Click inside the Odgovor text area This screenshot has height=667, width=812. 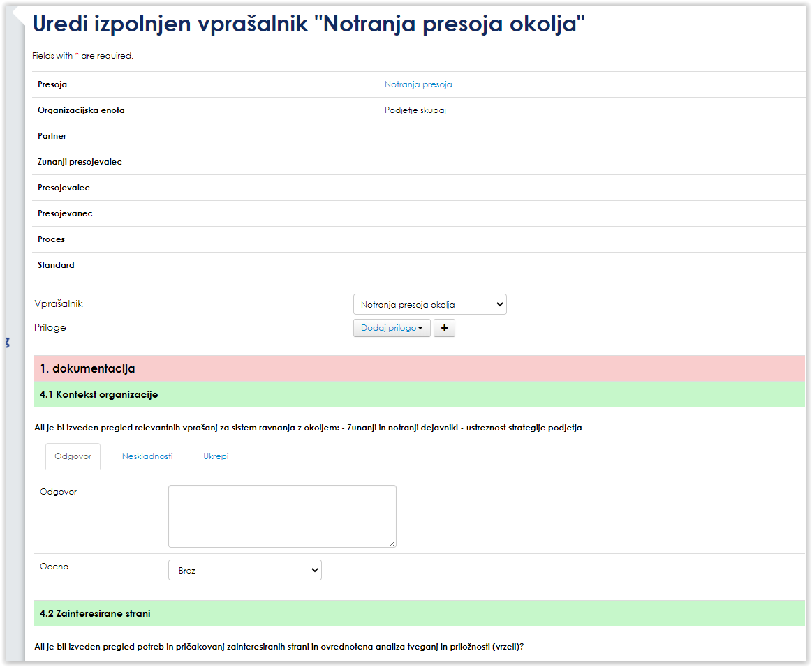(282, 516)
